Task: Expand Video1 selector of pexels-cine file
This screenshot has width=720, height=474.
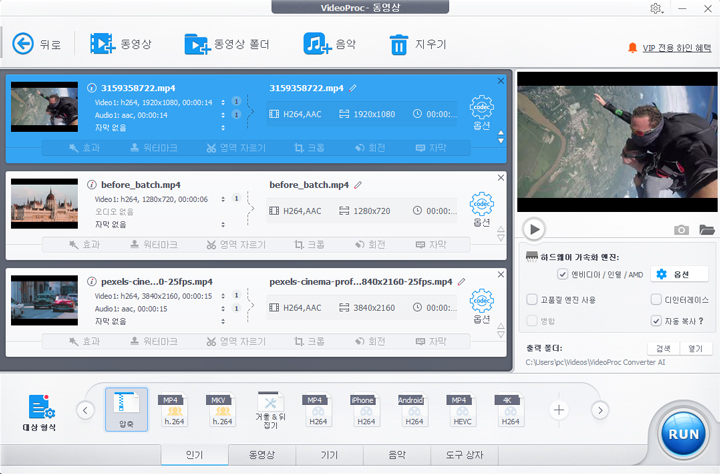Action: pos(223,296)
